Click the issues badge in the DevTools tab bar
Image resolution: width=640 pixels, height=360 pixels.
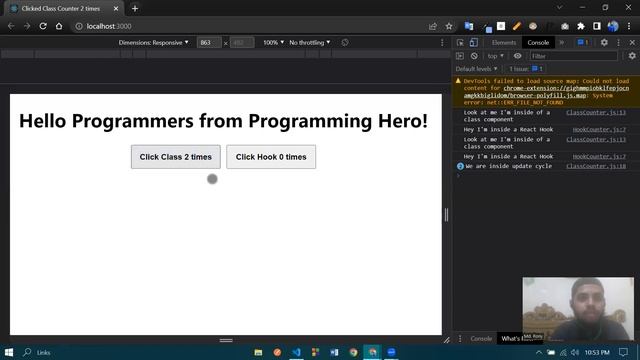click(x=583, y=42)
